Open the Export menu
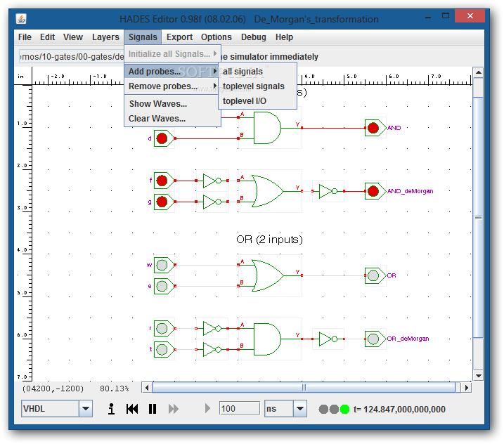 pos(179,37)
